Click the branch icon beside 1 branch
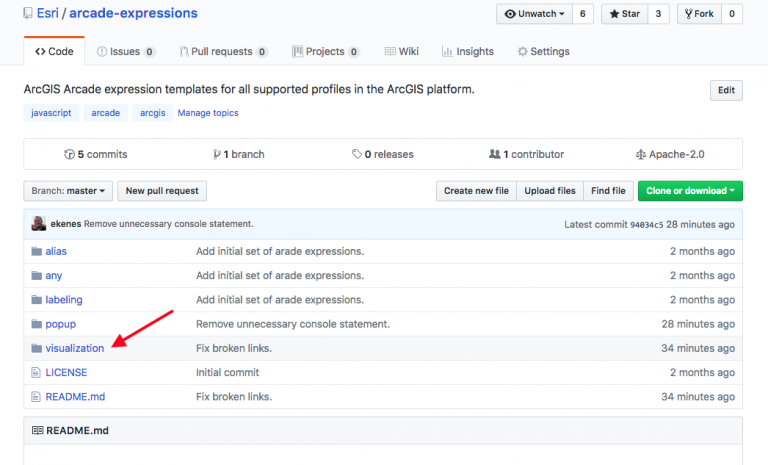 click(x=217, y=155)
